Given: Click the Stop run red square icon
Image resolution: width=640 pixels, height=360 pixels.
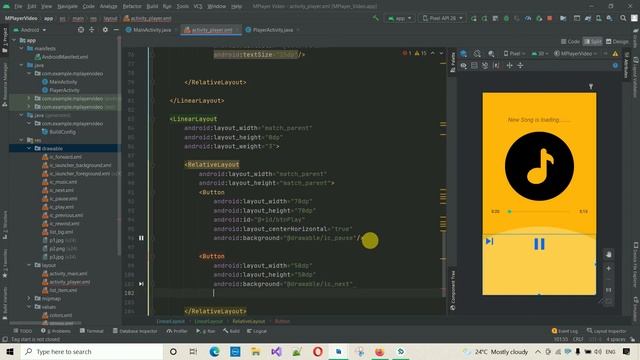Looking at the screenshot, I should (x=550, y=18).
